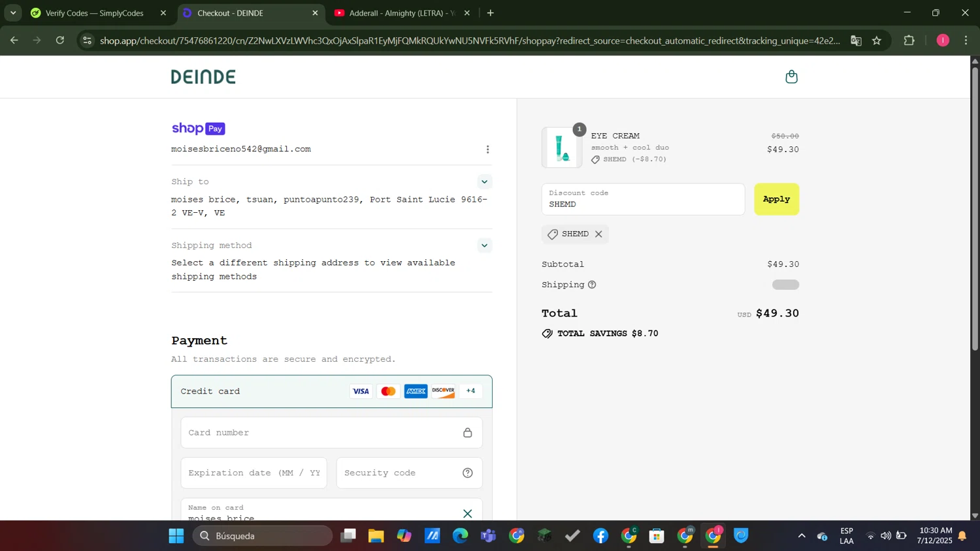Viewport: 980px width, 551px height.
Task: Focus the Discount code field
Action: [643, 199]
